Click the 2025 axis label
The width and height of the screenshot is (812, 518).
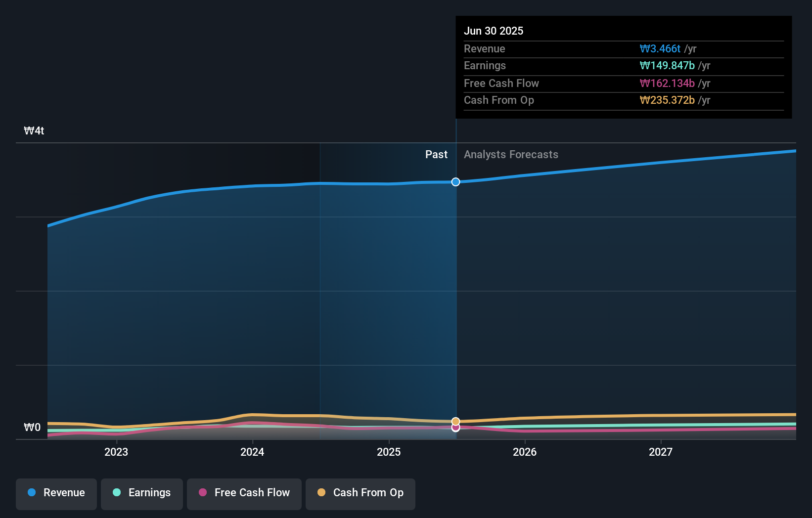tap(389, 452)
